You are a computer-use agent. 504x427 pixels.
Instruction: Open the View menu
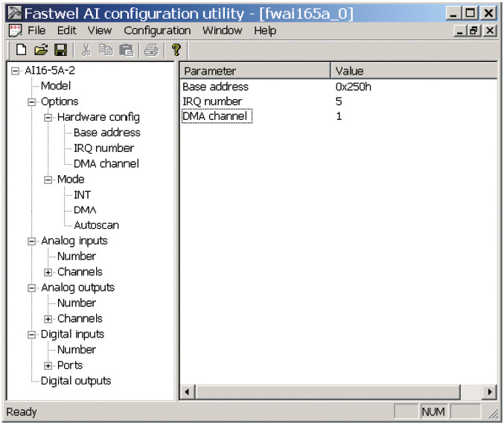coord(100,31)
